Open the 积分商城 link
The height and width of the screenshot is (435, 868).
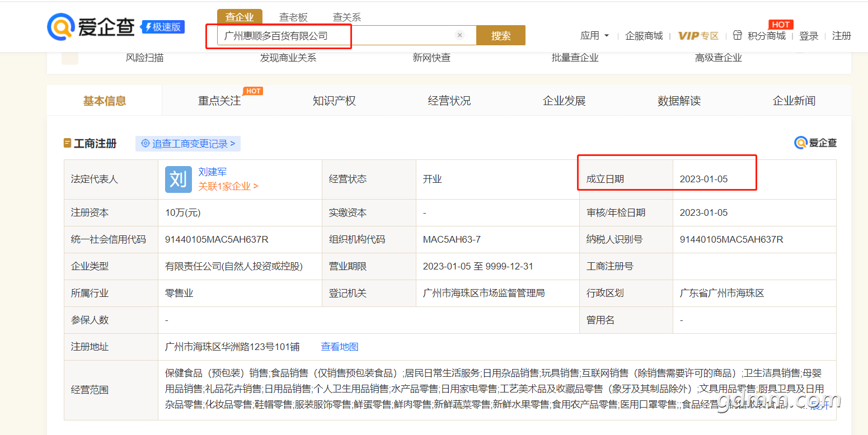[x=767, y=36]
